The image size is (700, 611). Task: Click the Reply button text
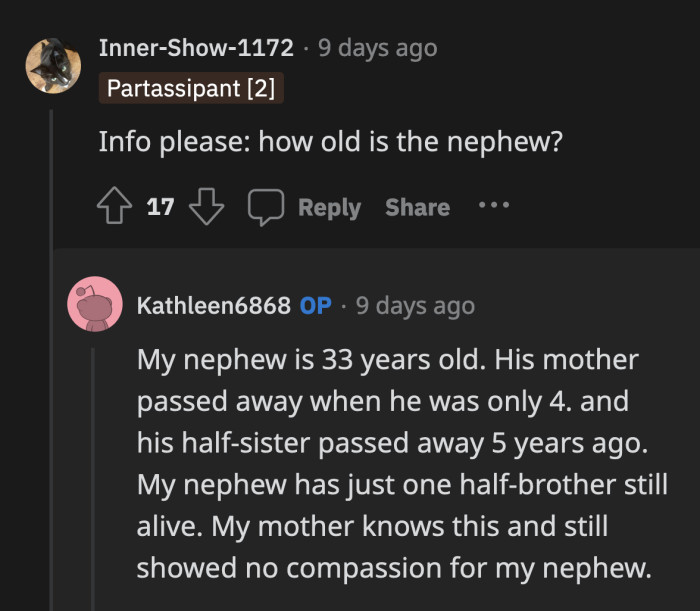point(329,207)
